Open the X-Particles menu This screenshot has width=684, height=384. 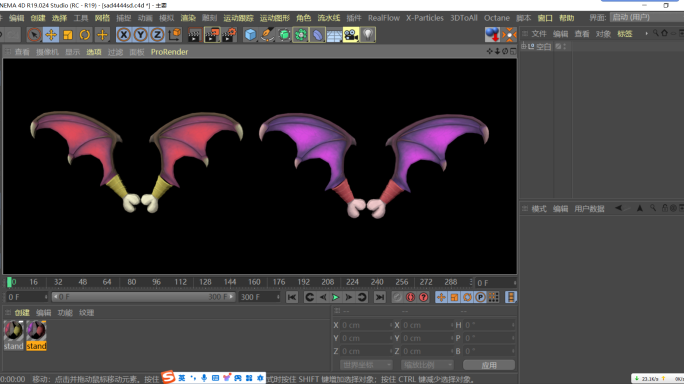pos(424,18)
